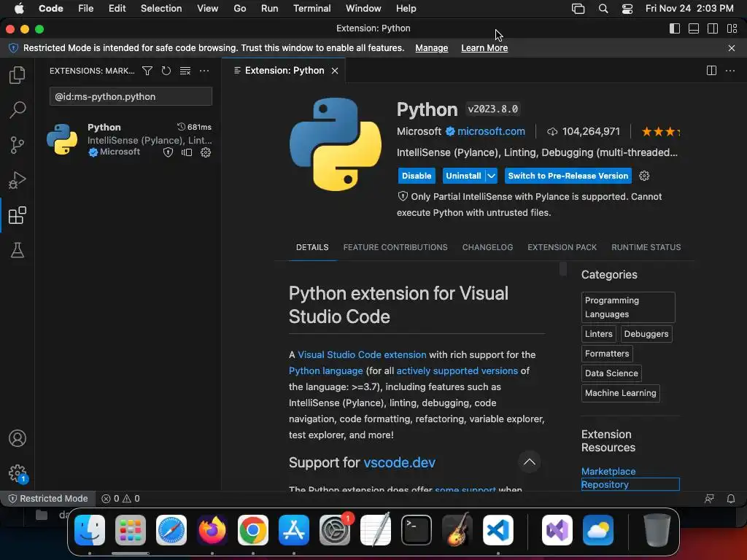The image size is (747, 560).
Task: Click the extensions search input field
Action: point(131,97)
